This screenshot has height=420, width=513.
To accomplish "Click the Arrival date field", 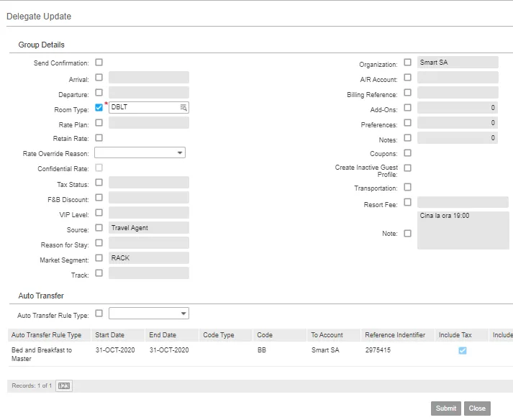I will tap(148, 78).
